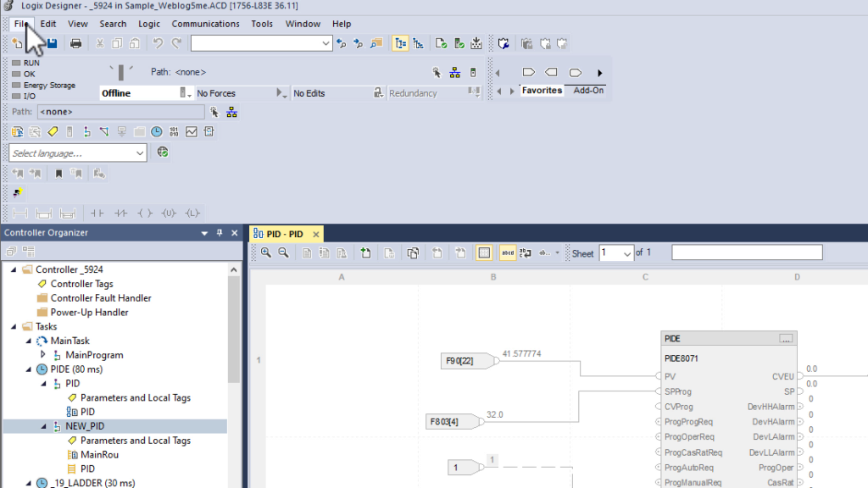Open the PIDE8071 block properties ellipsis button
Viewport: 868px width, 488px height.
click(786, 338)
